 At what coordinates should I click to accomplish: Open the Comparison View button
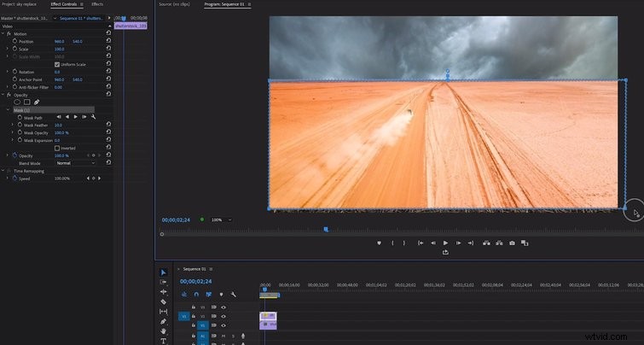[525, 243]
